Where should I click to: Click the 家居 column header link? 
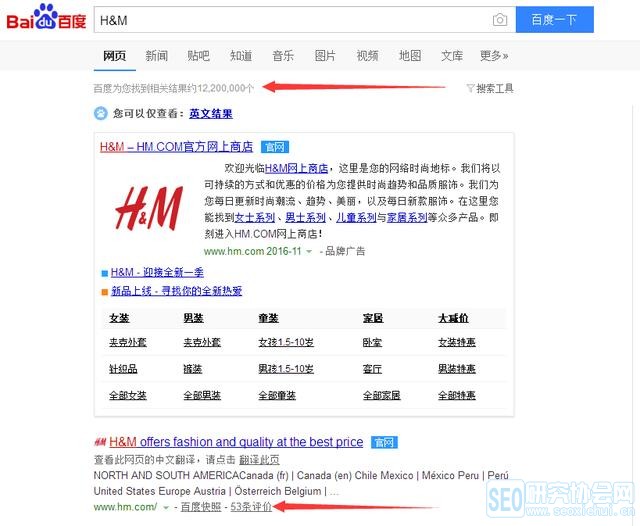tap(373, 318)
